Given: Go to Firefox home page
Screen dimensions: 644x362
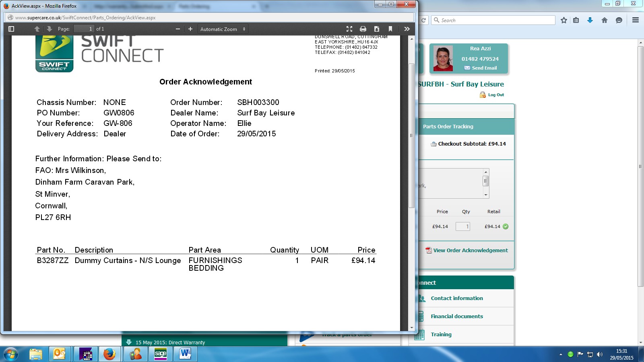Looking at the screenshot, I should [605, 20].
